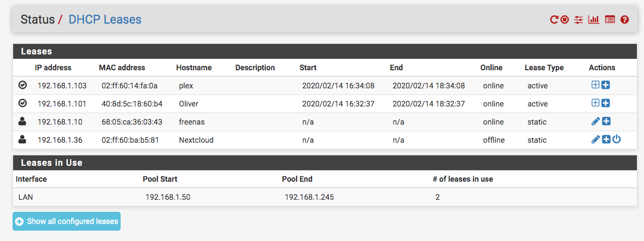
Task: Click the Hostname column header
Action: [193, 68]
